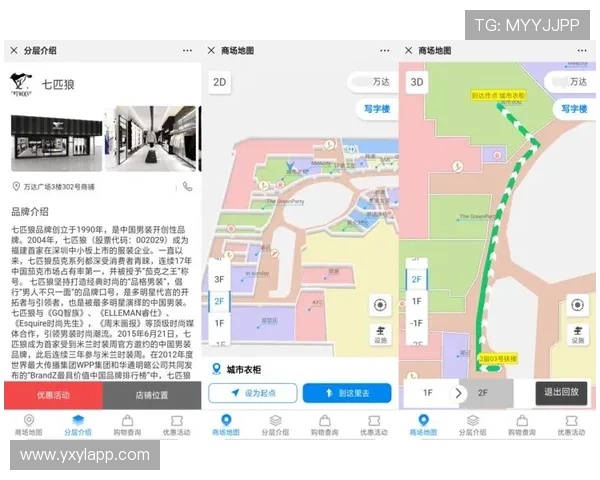Click the blue arrow marker on the map
Image resolution: width=600 pixels, height=480 pixels.
[x=290, y=166]
